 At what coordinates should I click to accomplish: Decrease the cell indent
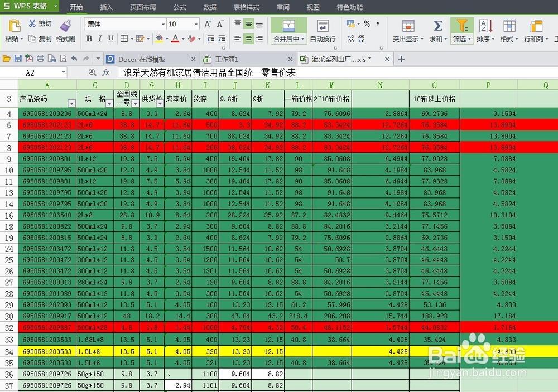point(211,39)
